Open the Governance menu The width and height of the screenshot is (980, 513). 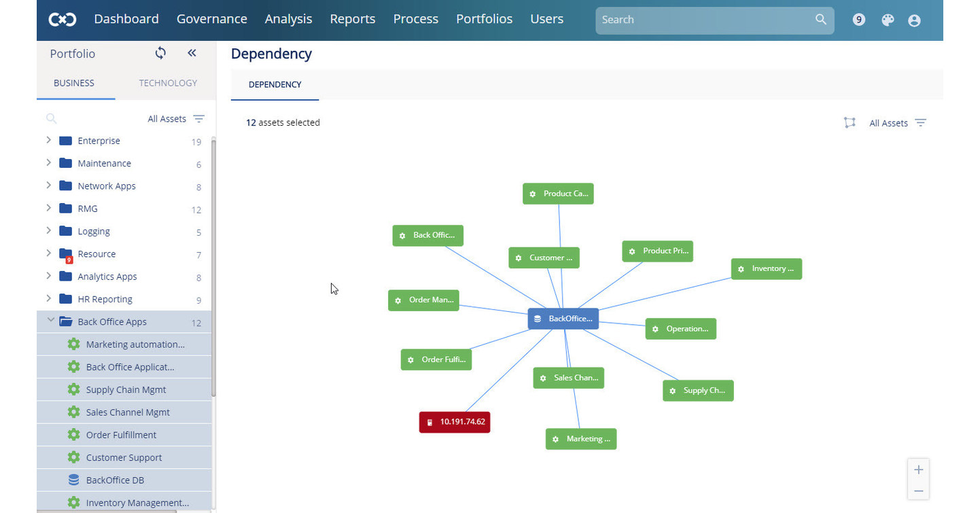pos(211,19)
